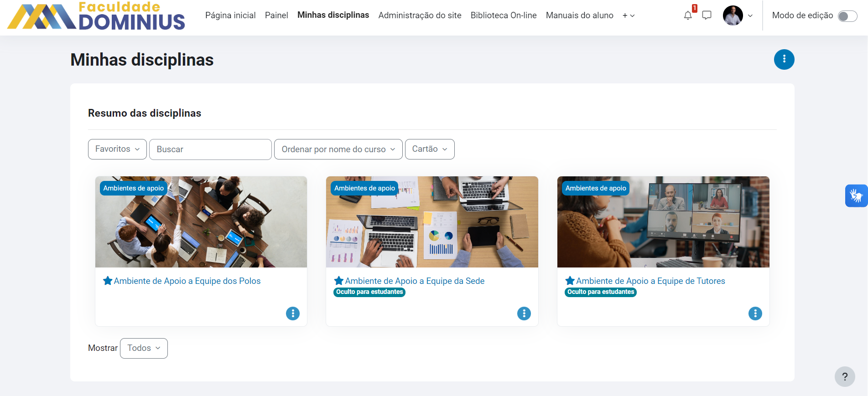868x396 pixels.
Task: Expand the user menu chevron beside the avatar
Action: [x=750, y=15]
